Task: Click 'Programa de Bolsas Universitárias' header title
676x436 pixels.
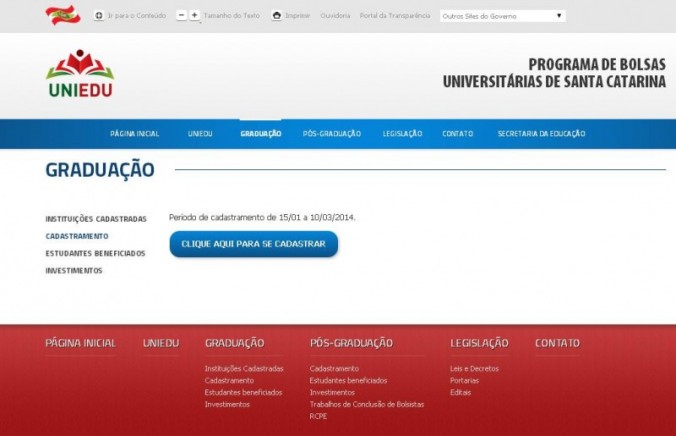Action: [x=554, y=73]
